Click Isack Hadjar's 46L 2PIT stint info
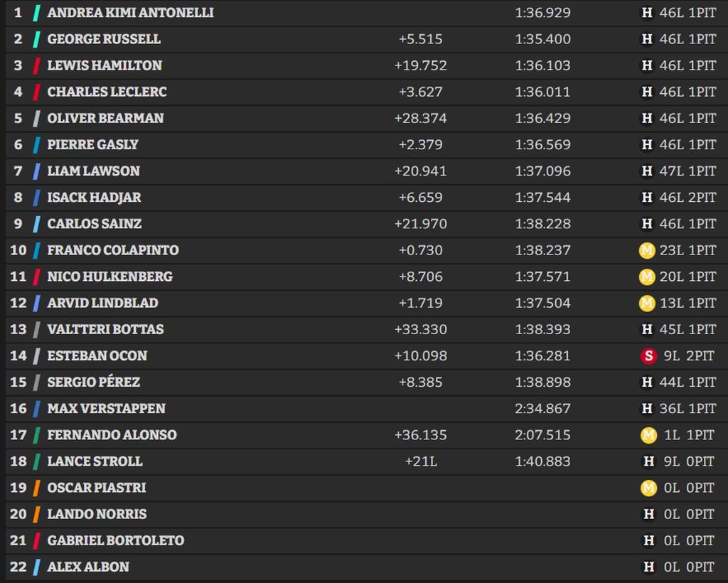This screenshot has width=728, height=583. click(x=687, y=197)
